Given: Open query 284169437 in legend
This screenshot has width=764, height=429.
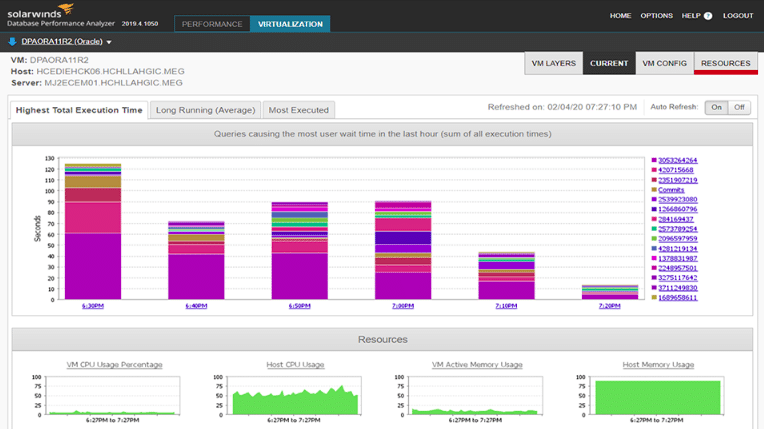Looking at the screenshot, I should point(675,219).
